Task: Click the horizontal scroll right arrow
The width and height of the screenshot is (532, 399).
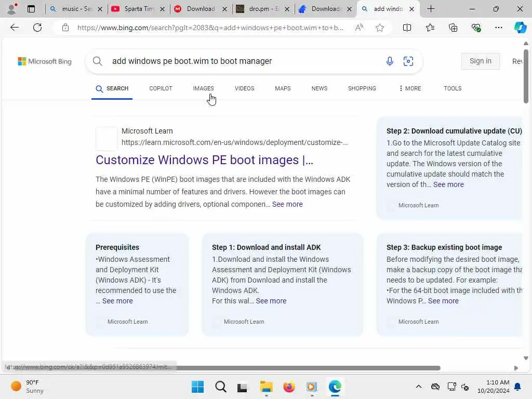Action: point(516,368)
